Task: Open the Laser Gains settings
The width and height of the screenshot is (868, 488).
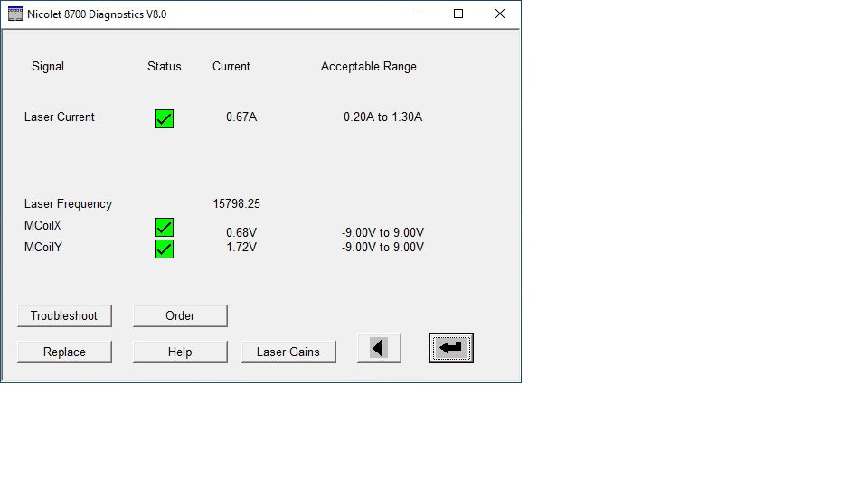Action: (x=288, y=352)
